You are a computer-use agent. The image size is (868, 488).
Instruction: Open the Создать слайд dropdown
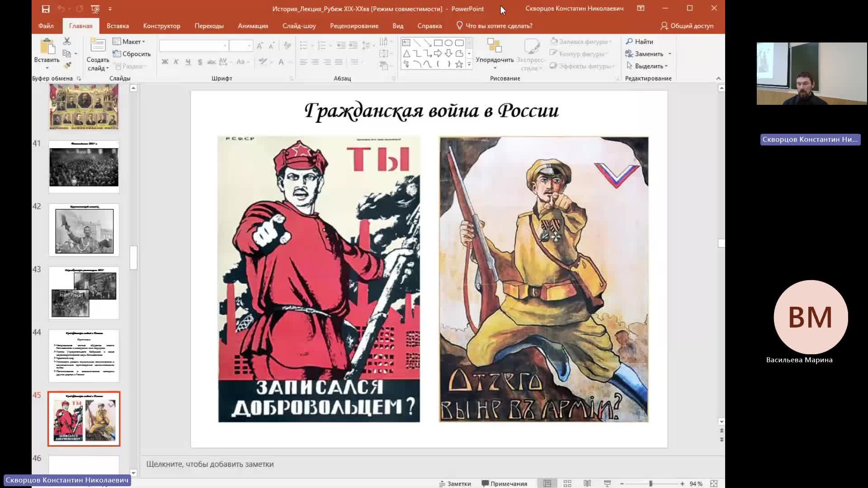[x=98, y=64]
